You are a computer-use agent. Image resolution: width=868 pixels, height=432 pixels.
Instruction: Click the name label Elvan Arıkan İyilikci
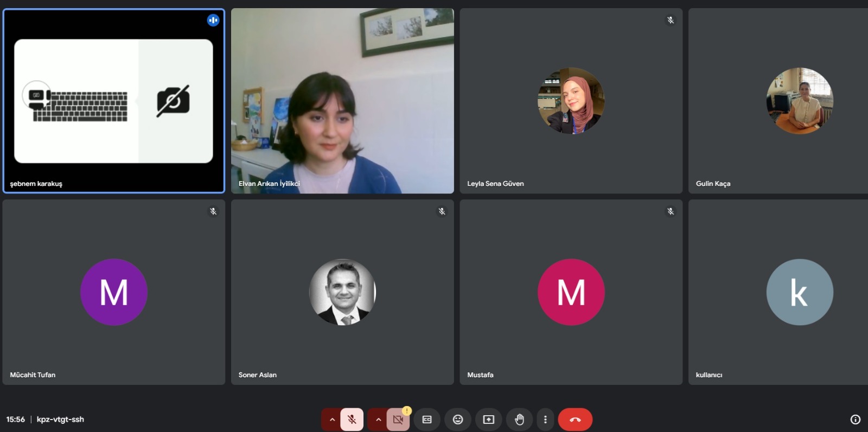pos(269,184)
